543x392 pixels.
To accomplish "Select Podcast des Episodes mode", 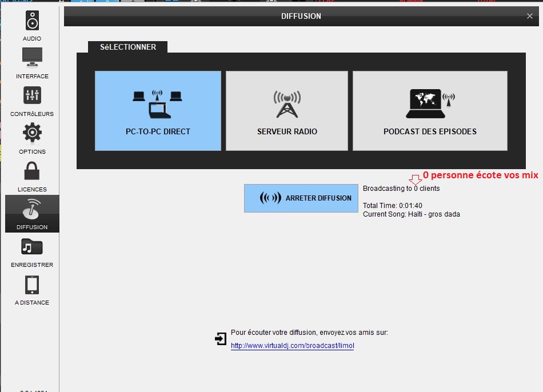I will pyautogui.click(x=430, y=111).
